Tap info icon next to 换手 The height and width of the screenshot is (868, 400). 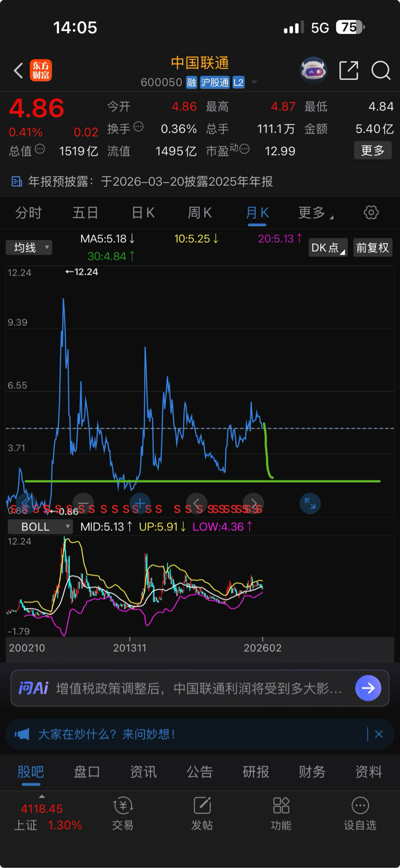(139, 126)
